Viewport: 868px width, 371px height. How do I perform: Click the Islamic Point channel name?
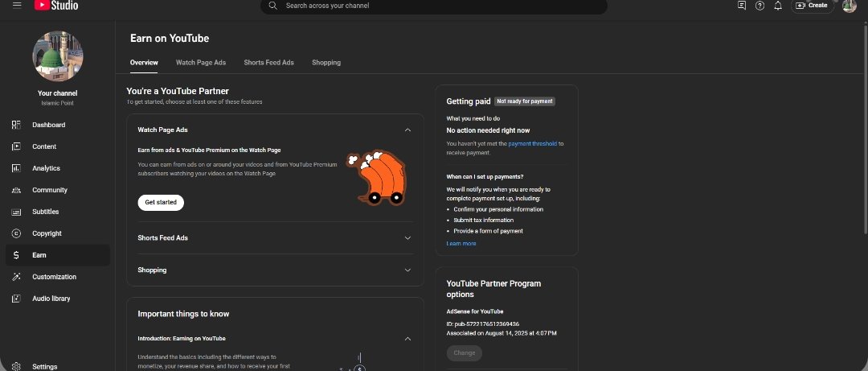58,103
